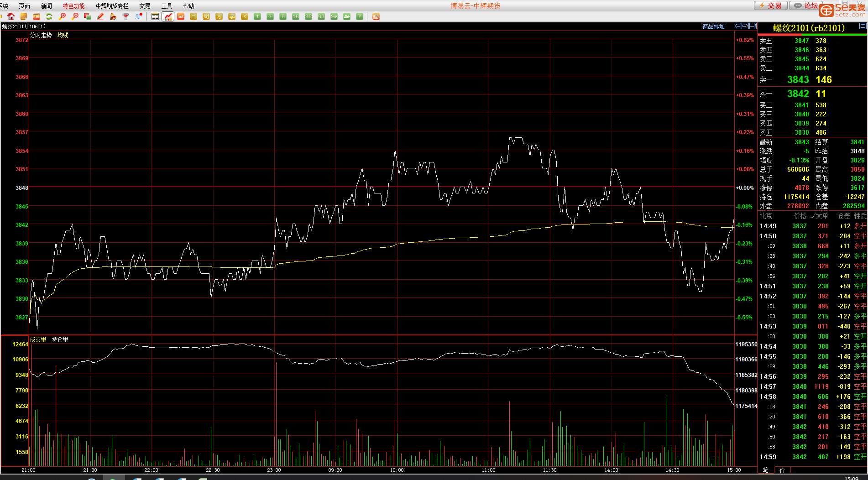Open the 特色功能 menu
This screenshot has width=868, height=480.
(73, 6)
